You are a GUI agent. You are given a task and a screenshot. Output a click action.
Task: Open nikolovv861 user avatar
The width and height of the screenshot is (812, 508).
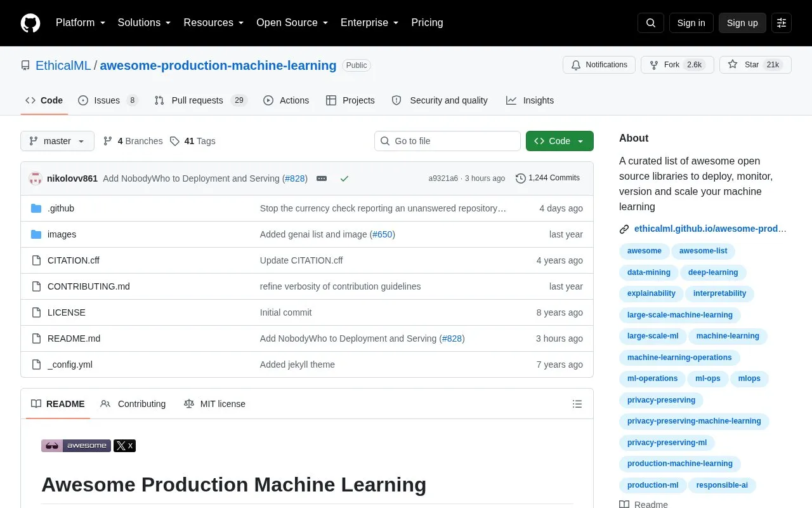pyautogui.click(x=36, y=178)
